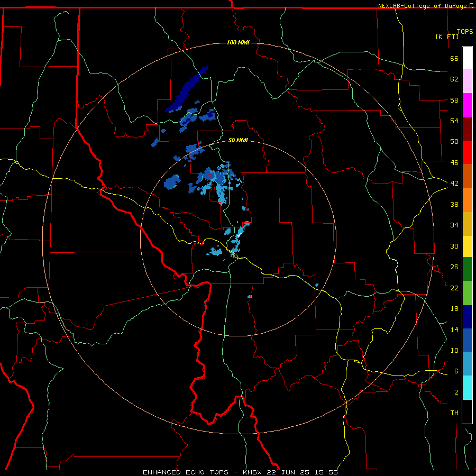Click the "22 JUN 25" date text
The image size is (476, 476).
coord(288,472)
